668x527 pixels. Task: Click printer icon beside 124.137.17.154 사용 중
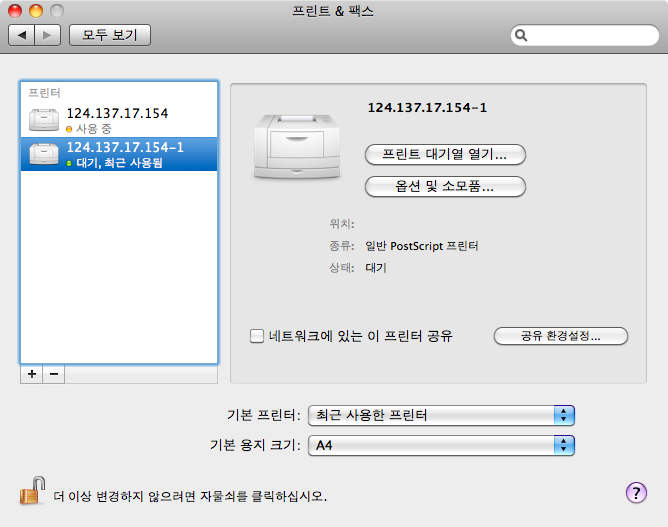coord(44,120)
